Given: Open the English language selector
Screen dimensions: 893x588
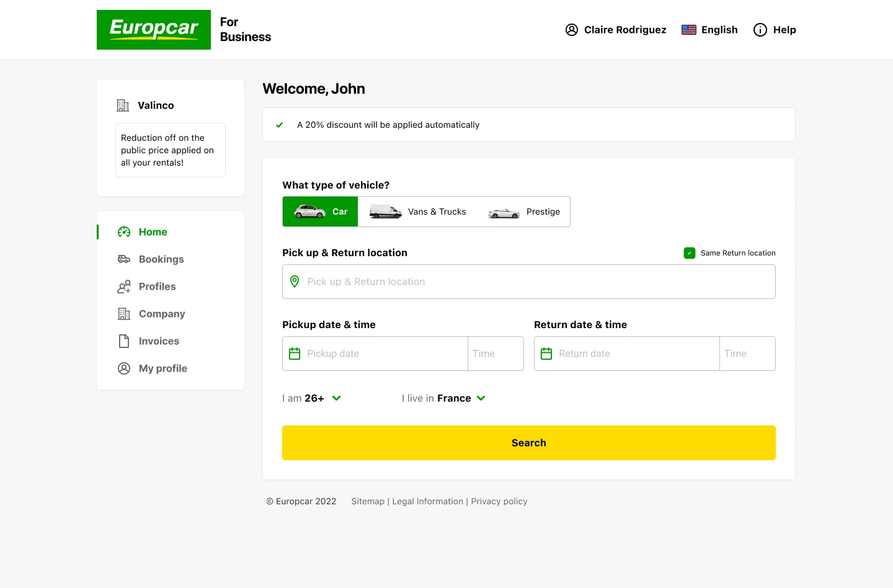Looking at the screenshot, I should 709,30.
